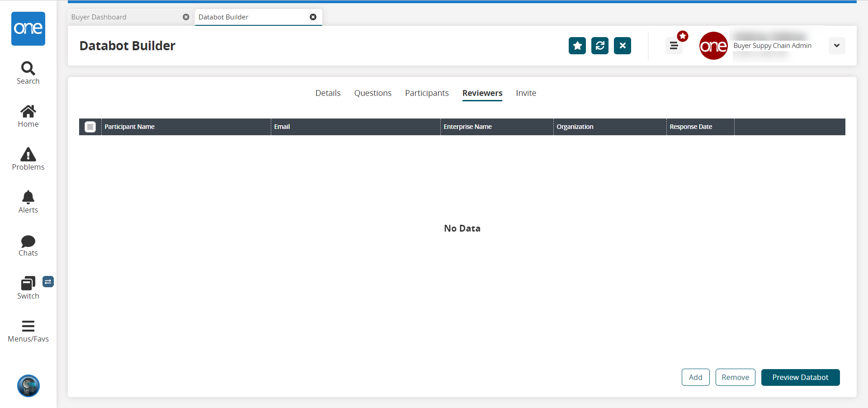
Task: Click the ONE logo in the sidebar
Action: (28, 28)
